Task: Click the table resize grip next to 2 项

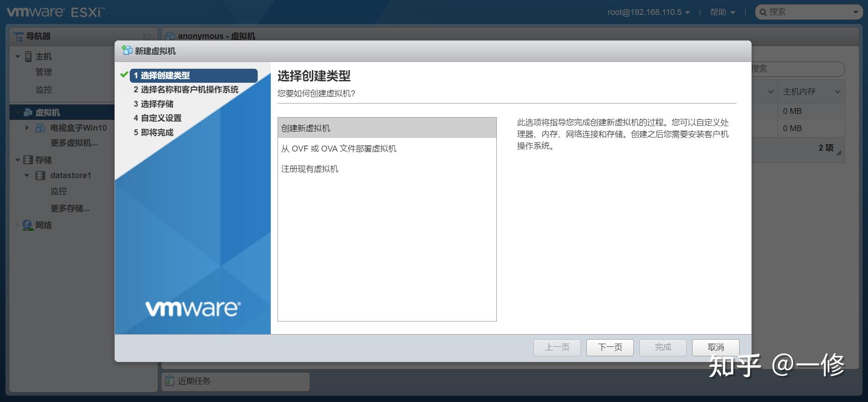Action: tap(839, 153)
